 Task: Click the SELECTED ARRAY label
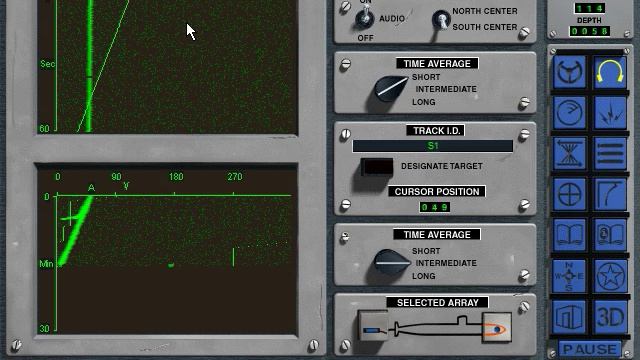438,302
